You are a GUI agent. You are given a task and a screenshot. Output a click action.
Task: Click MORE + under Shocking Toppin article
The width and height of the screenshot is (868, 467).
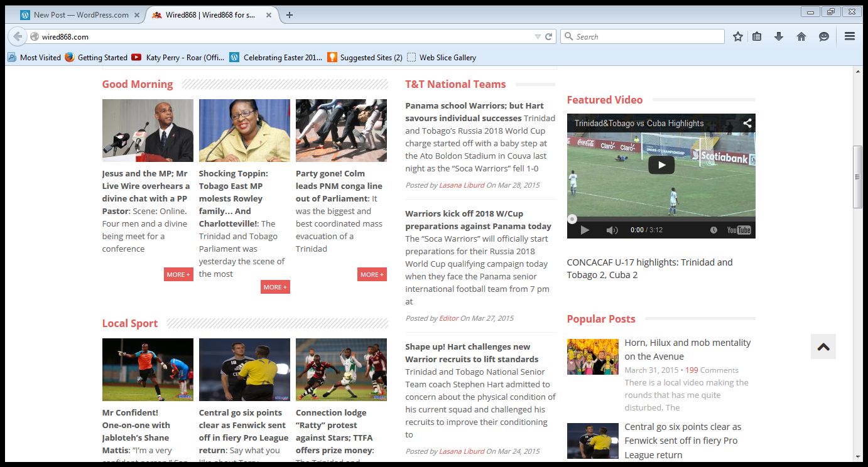(275, 287)
